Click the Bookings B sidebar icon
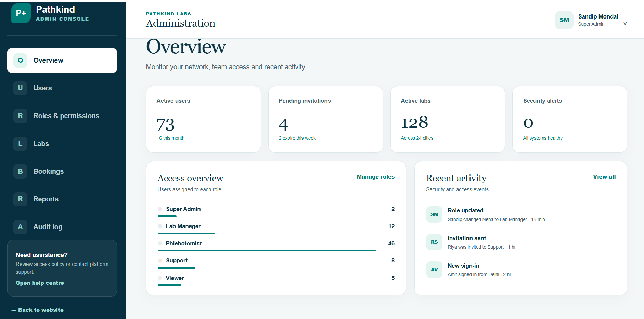 [21, 171]
